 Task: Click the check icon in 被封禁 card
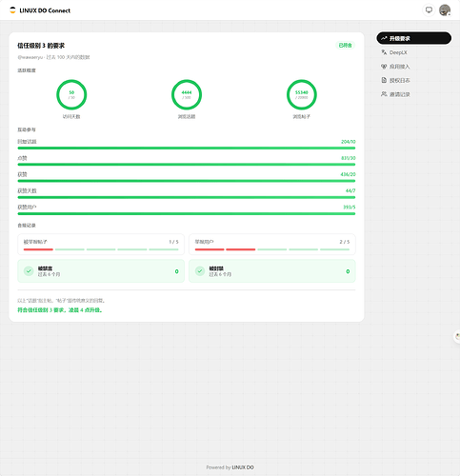coord(200,271)
